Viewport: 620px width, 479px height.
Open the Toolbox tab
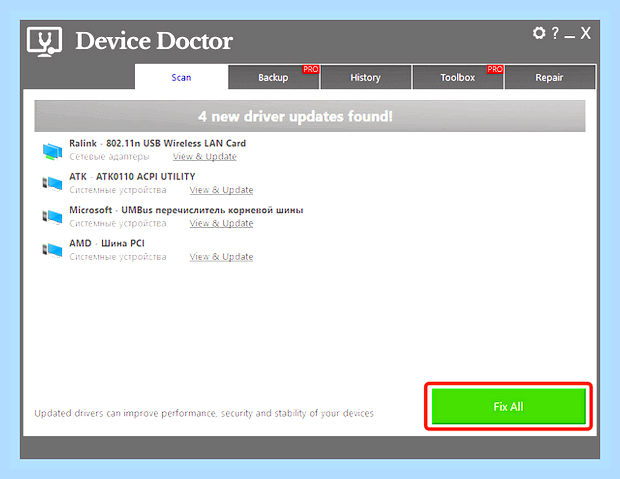[x=458, y=77]
